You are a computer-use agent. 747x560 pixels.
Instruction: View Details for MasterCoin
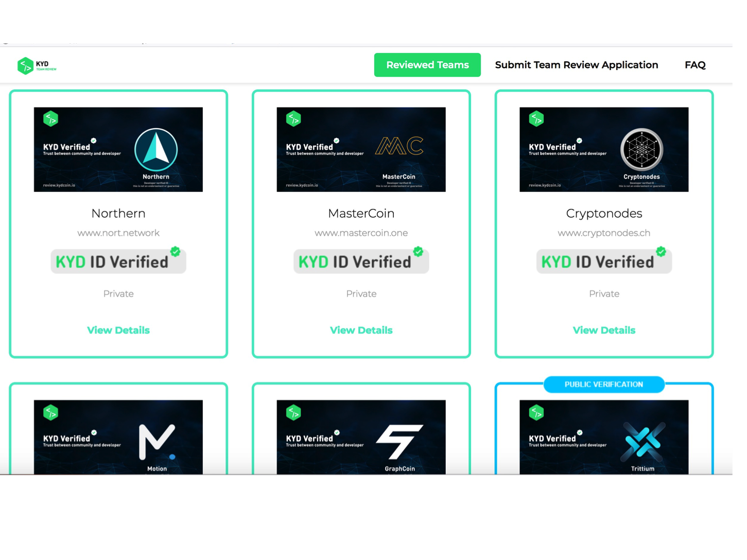[x=361, y=330]
